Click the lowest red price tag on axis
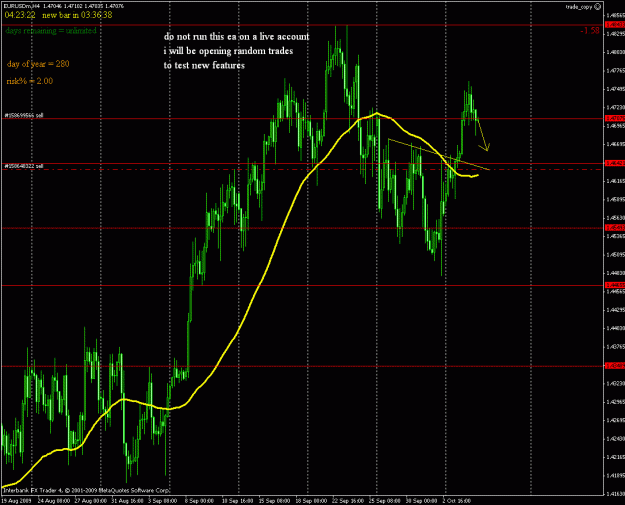Viewport: 625px width, 505px height. [x=615, y=366]
